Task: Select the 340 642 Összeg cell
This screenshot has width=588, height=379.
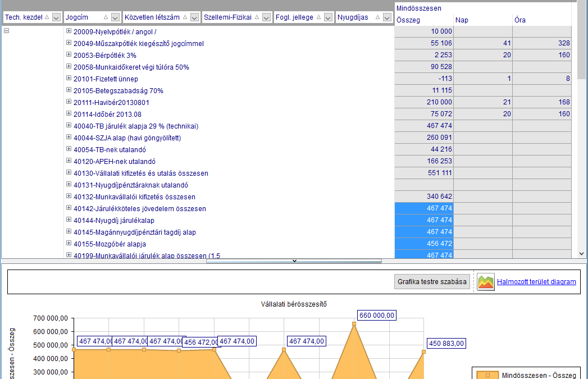Action: tap(424, 197)
